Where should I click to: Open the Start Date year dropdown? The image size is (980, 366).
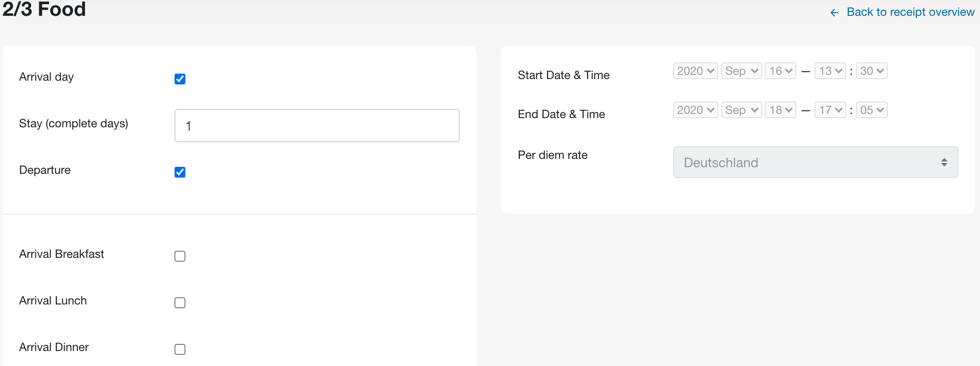pos(696,71)
